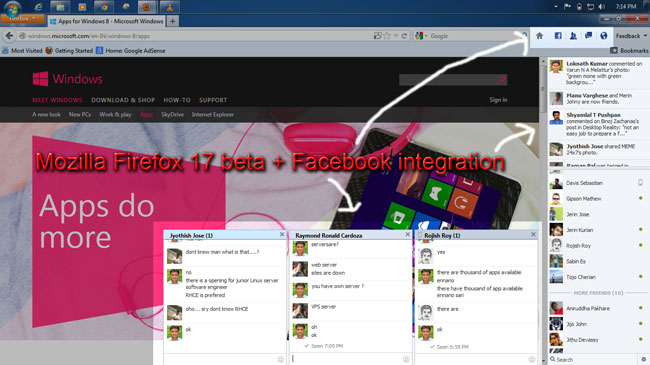This screenshot has height=365, width=650.
Task: Open the DOWNLOAD & SHOP menu
Action: pos(123,100)
